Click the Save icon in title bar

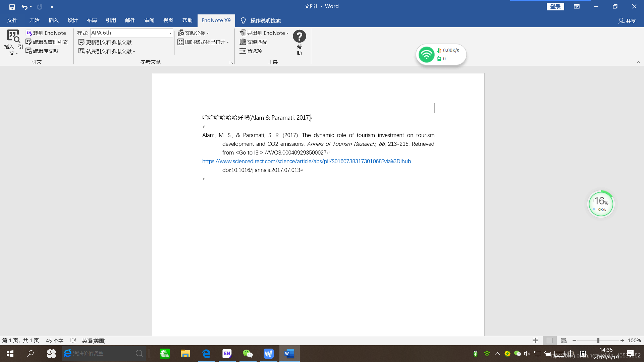pyautogui.click(x=12, y=7)
